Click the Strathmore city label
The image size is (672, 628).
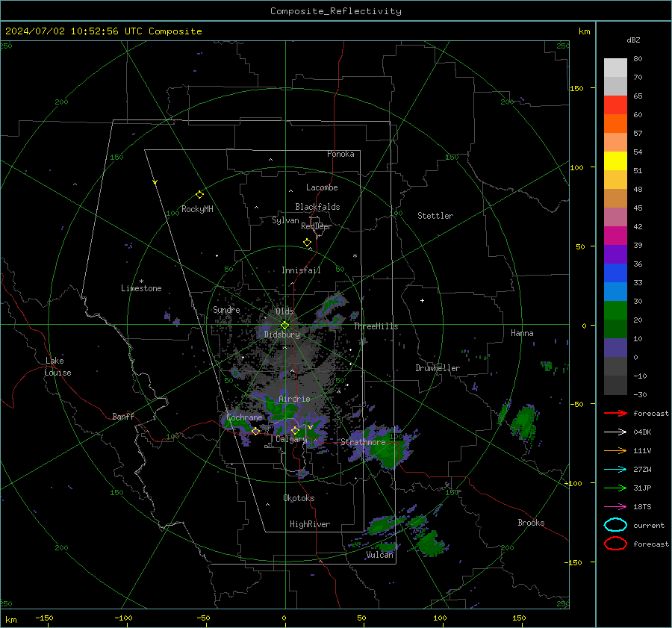click(363, 442)
